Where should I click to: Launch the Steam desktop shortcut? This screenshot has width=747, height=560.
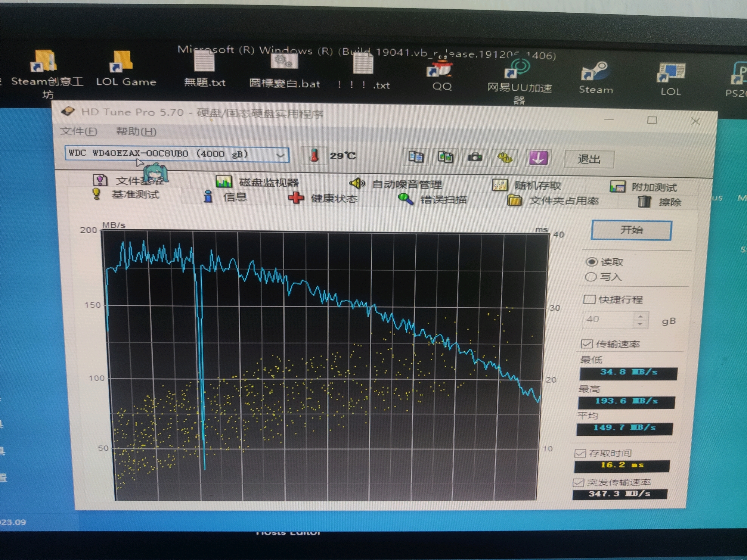(595, 78)
